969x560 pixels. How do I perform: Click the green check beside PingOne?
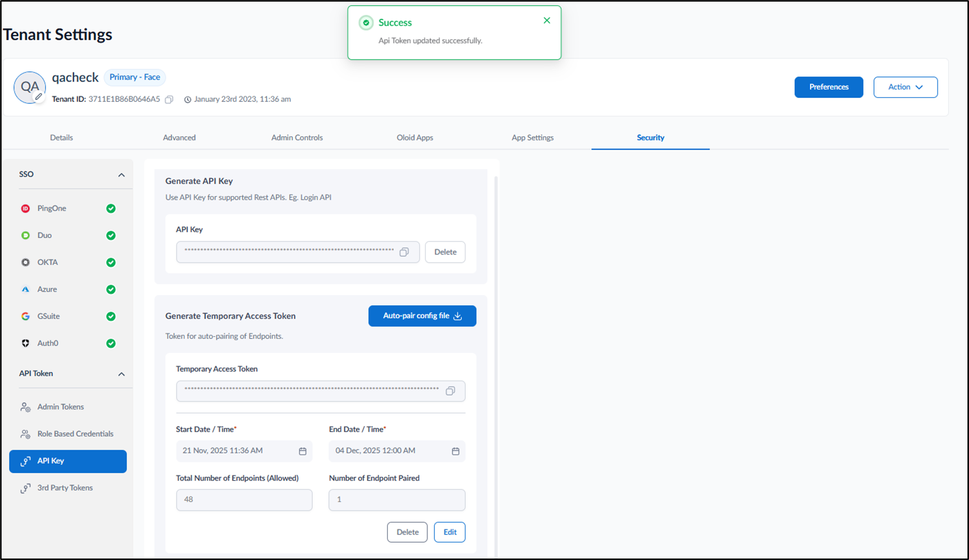click(111, 208)
